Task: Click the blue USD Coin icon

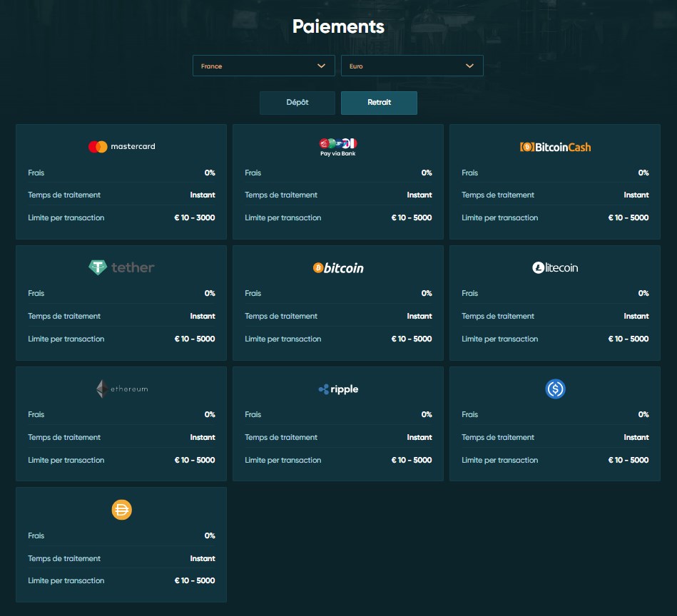Action: click(555, 389)
